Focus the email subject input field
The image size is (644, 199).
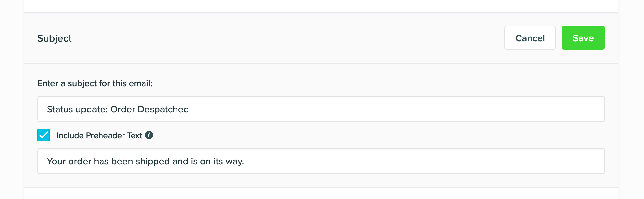point(321,109)
